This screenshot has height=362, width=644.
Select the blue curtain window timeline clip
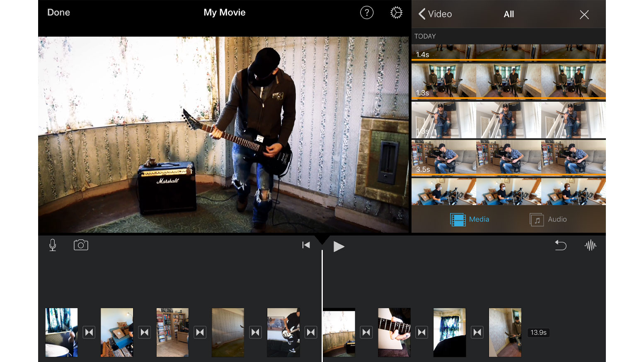pos(450,332)
